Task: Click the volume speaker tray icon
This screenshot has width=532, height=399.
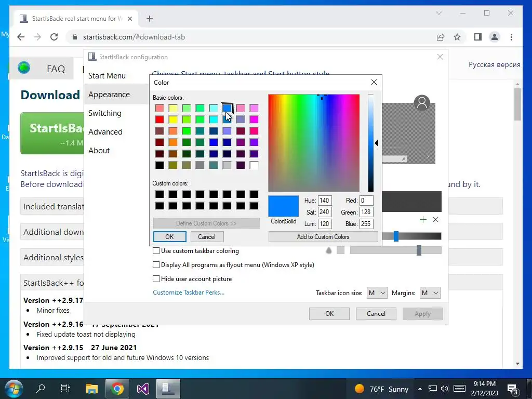Action: tap(445, 389)
